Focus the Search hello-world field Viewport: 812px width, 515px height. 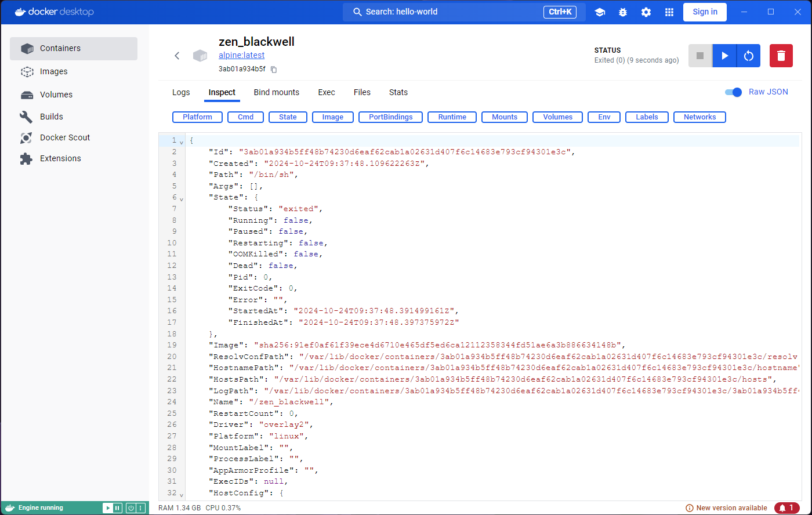pyautogui.click(x=464, y=12)
